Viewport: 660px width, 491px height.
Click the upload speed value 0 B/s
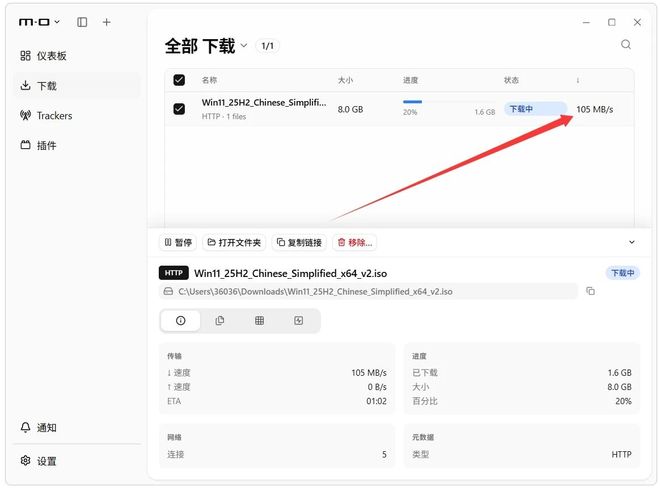point(377,387)
